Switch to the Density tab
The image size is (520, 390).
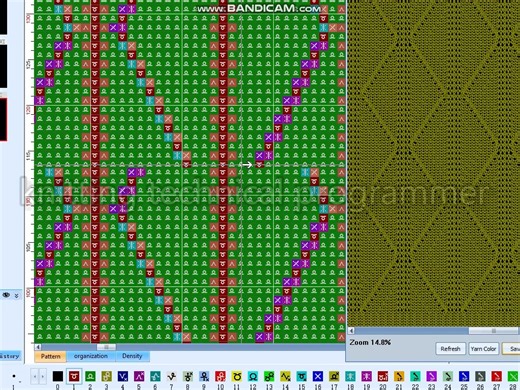click(132, 356)
